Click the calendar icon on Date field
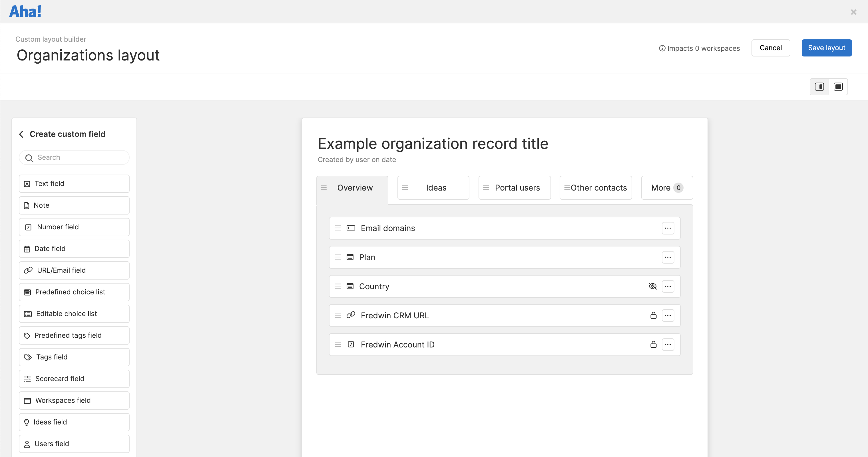 (x=27, y=248)
